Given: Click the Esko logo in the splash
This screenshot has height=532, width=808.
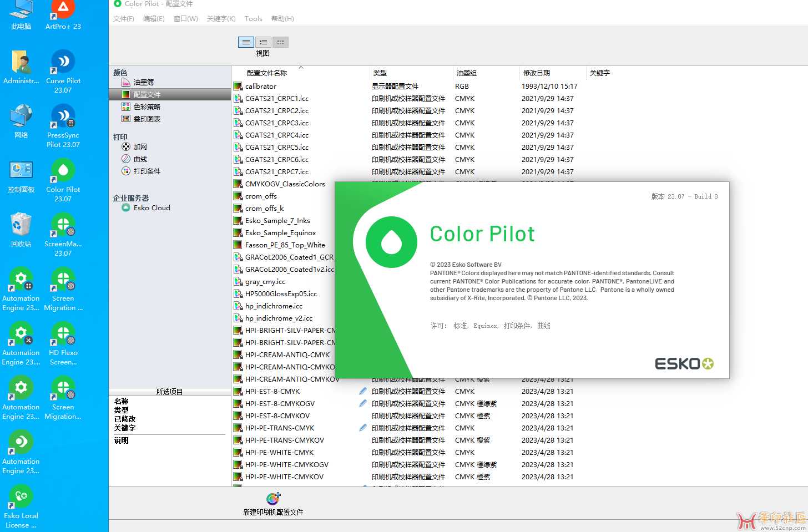Looking at the screenshot, I should pyautogui.click(x=684, y=364).
